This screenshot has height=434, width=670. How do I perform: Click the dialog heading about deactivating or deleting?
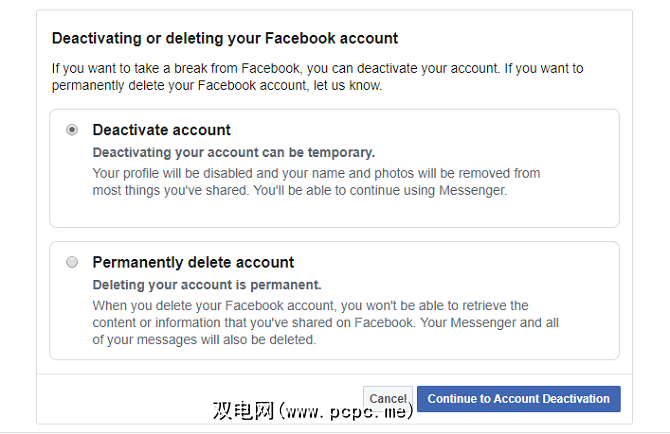[224, 39]
